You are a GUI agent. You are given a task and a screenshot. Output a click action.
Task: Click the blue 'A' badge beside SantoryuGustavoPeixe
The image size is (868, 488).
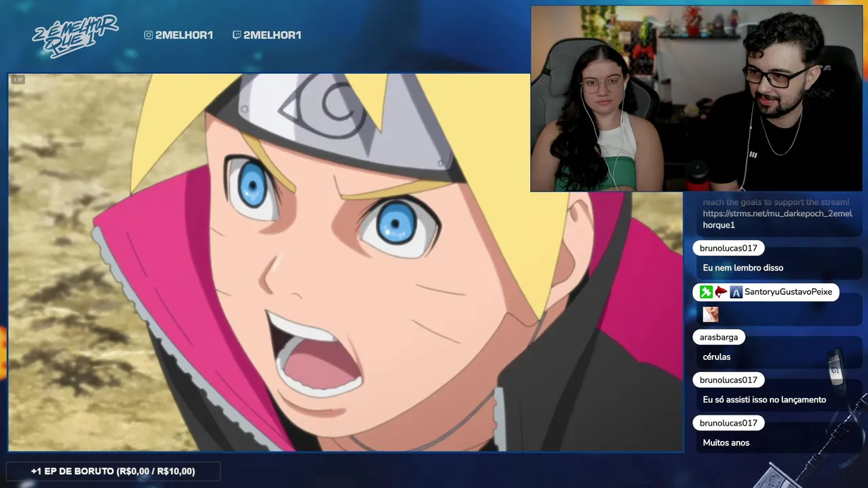[736, 292]
